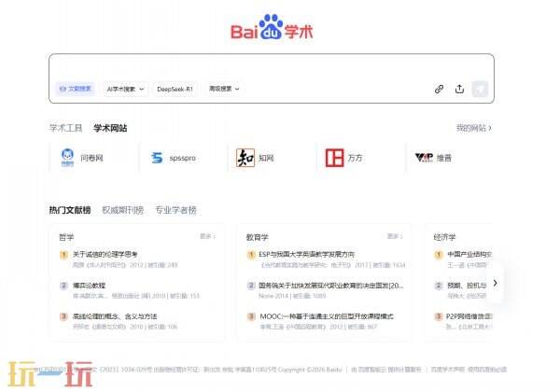The image size is (560, 392).
Task: Click the search text input area
Action: click(x=272, y=67)
